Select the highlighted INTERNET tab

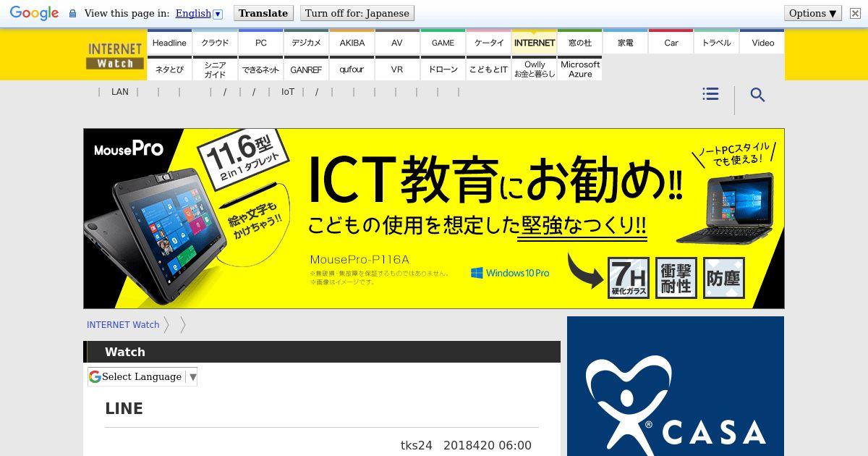tap(535, 43)
